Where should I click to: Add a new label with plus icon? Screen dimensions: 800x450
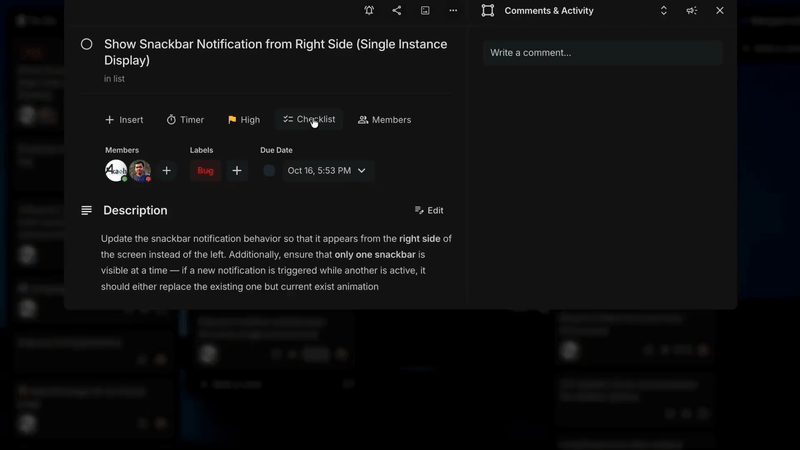[x=237, y=171]
